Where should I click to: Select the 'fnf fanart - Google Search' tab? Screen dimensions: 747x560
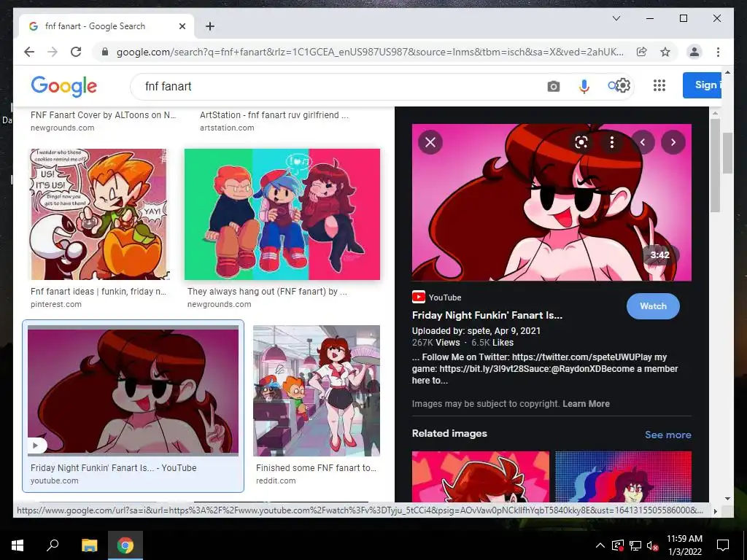tap(107, 26)
